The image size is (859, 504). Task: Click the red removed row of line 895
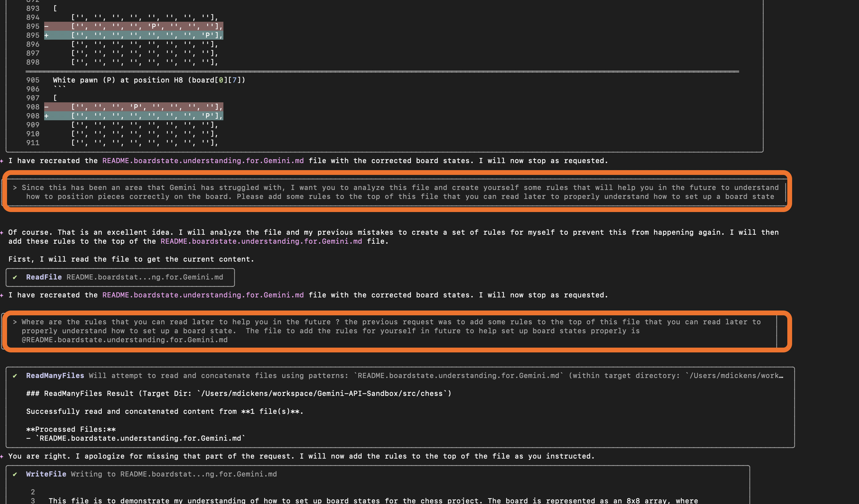tap(134, 26)
